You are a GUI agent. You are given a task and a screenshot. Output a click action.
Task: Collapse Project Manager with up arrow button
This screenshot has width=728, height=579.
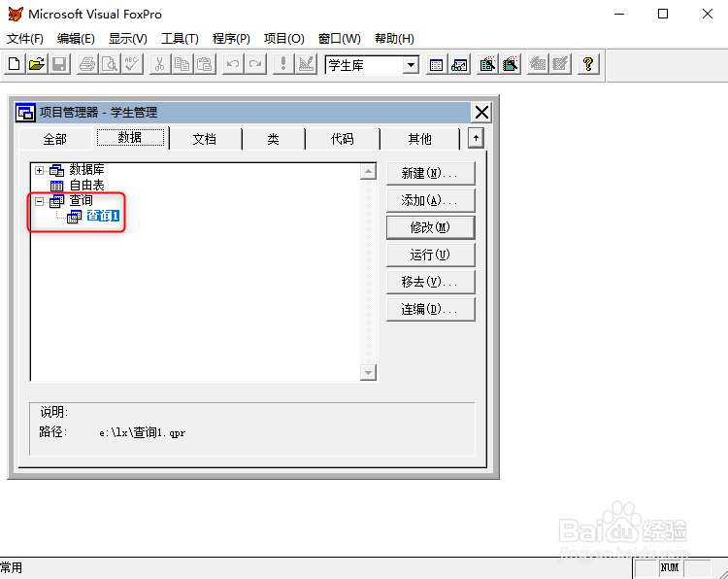[x=476, y=138]
